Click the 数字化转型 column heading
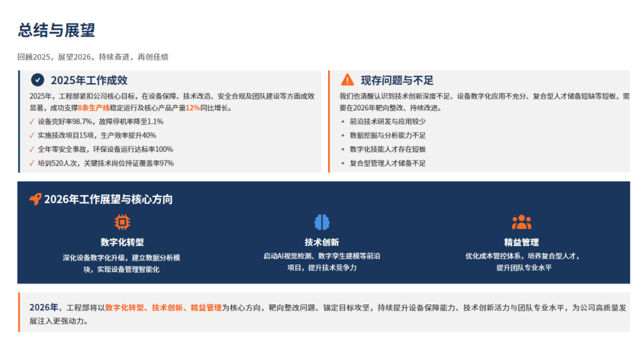The height and width of the screenshot is (363, 644). point(122,242)
